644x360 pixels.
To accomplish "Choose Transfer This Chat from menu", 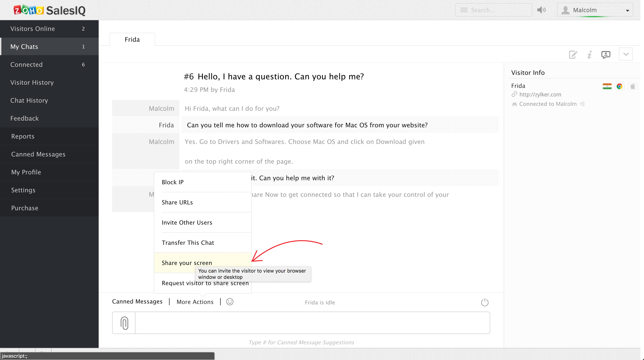I will pos(188,243).
